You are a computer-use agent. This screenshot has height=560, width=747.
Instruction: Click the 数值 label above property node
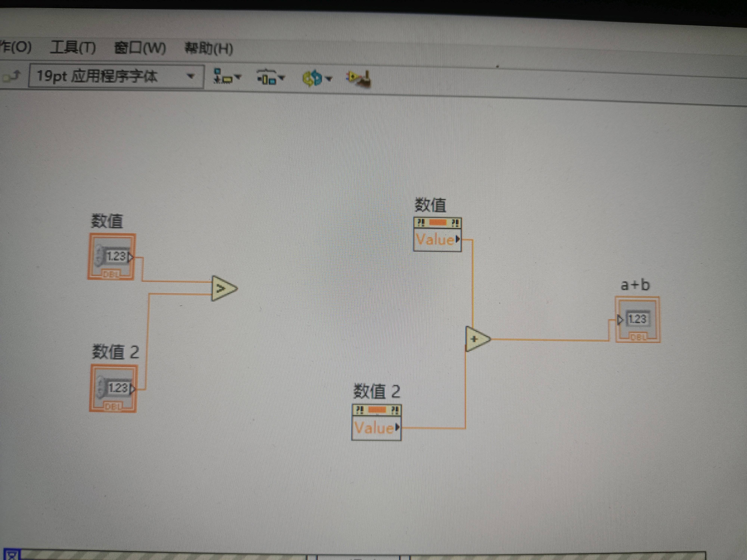coord(430,205)
